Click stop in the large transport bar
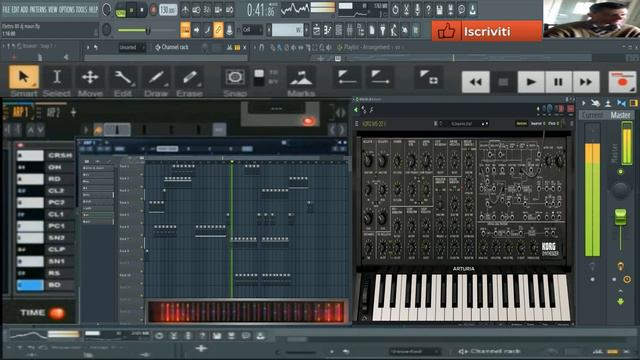Screen dimensions: 640x360 503,82
